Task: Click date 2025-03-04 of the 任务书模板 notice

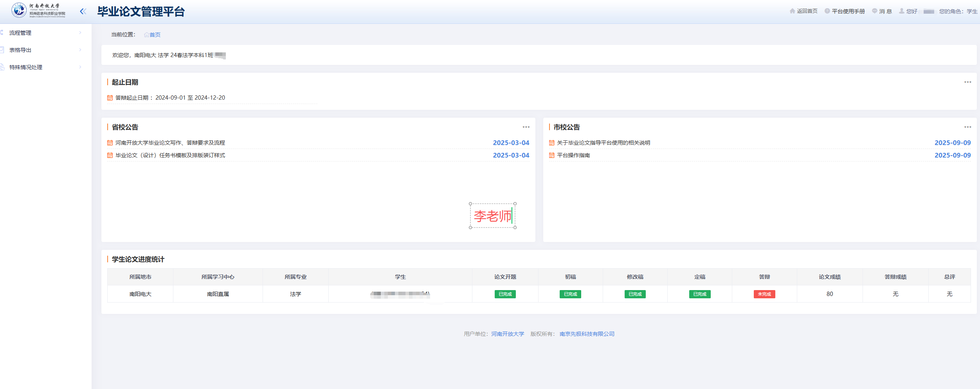Action: pyautogui.click(x=511, y=155)
